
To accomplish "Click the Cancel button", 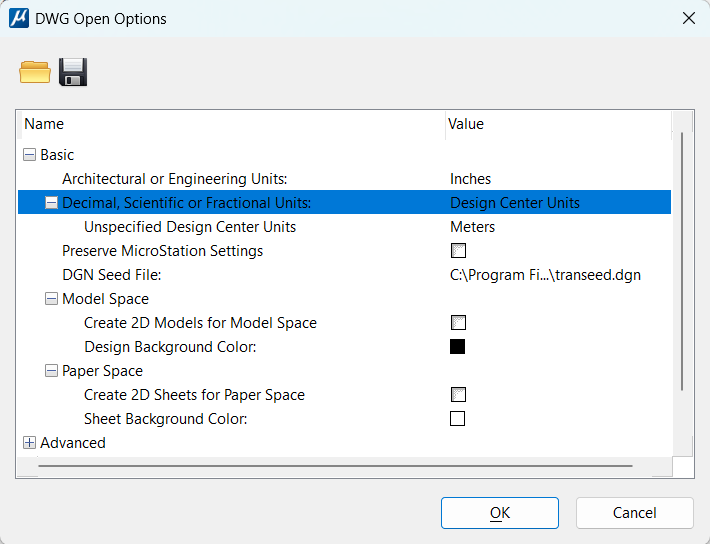I will pos(634,513).
